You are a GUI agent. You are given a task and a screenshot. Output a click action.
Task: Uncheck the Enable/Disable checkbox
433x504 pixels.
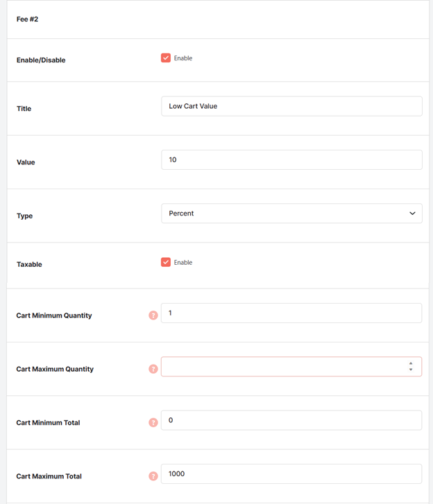click(166, 58)
